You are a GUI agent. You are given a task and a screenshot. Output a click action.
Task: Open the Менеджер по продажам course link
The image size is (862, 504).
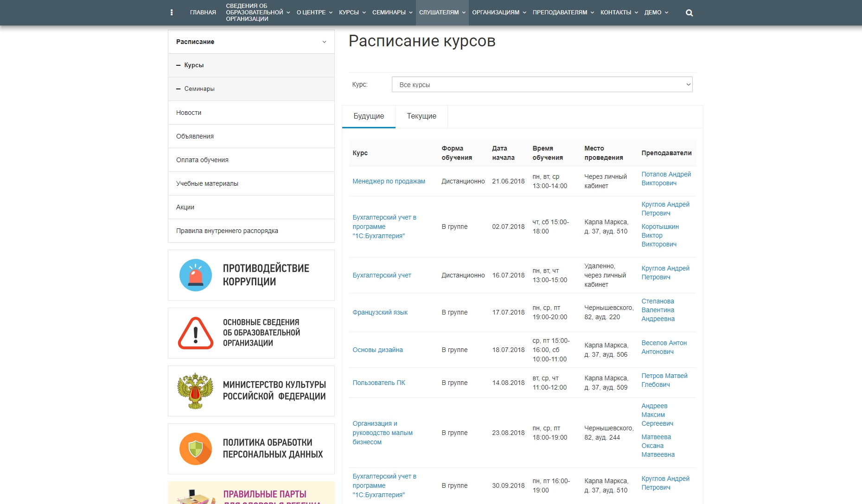389,181
